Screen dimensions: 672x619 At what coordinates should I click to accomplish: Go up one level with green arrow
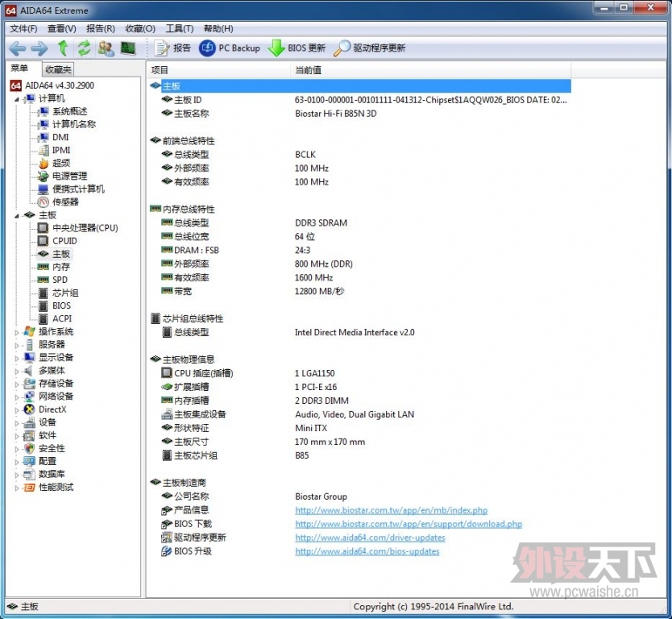pyautogui.click(x=63, y=48)
